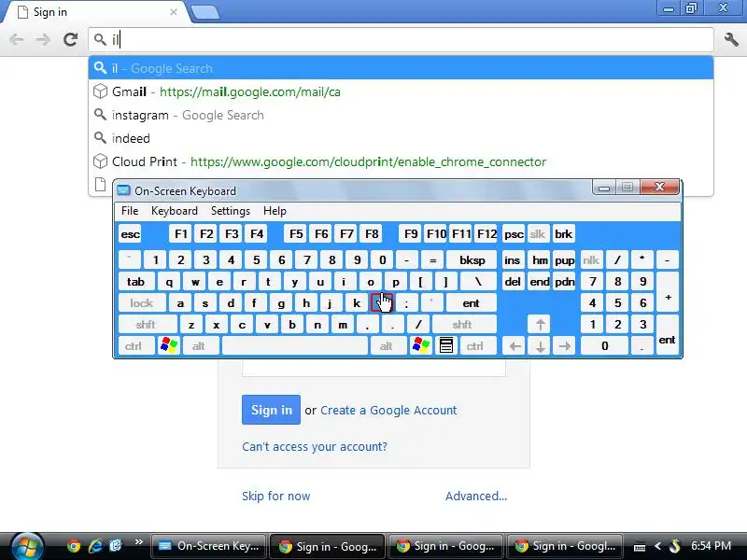Toggle the left shft key
Screen dimensions: 747x560
click(146, 325)
